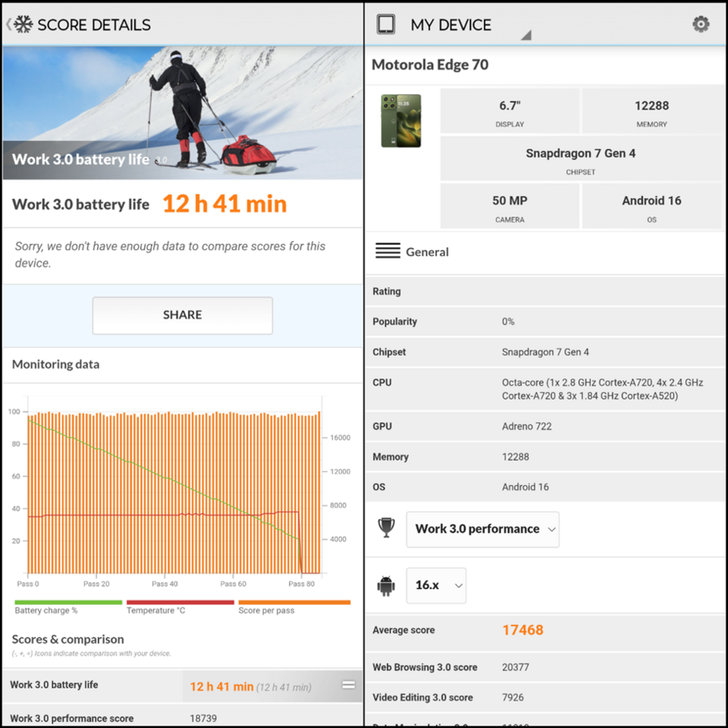Tap the Work 3.0 battery life table row
728x728 pixels.
183,686
